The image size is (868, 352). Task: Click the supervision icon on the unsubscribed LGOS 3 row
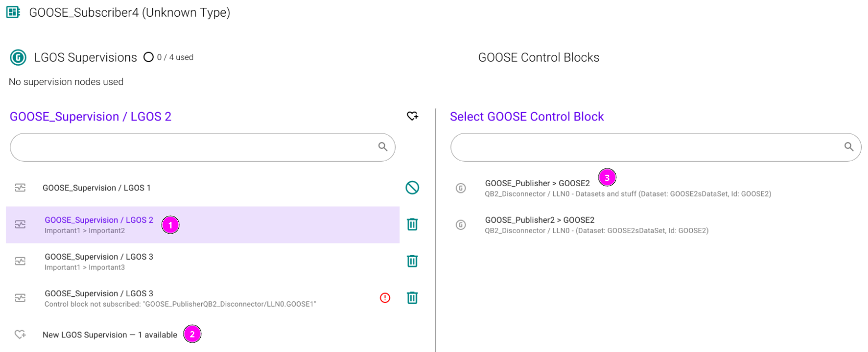coord(20,298)
